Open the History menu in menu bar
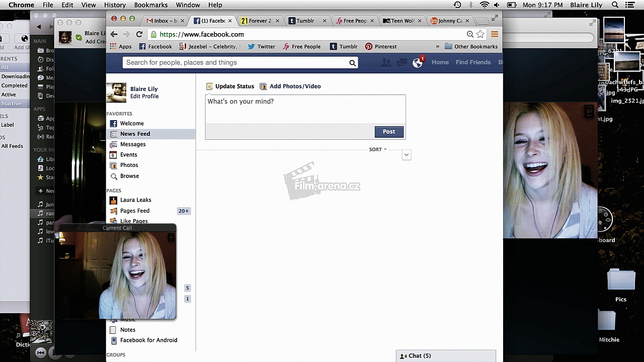644x362 pixels. pos(115,5)
